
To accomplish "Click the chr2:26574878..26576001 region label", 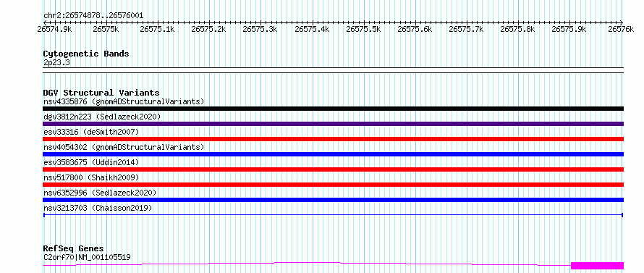I will pyautogui.click(x=93, y=16).
